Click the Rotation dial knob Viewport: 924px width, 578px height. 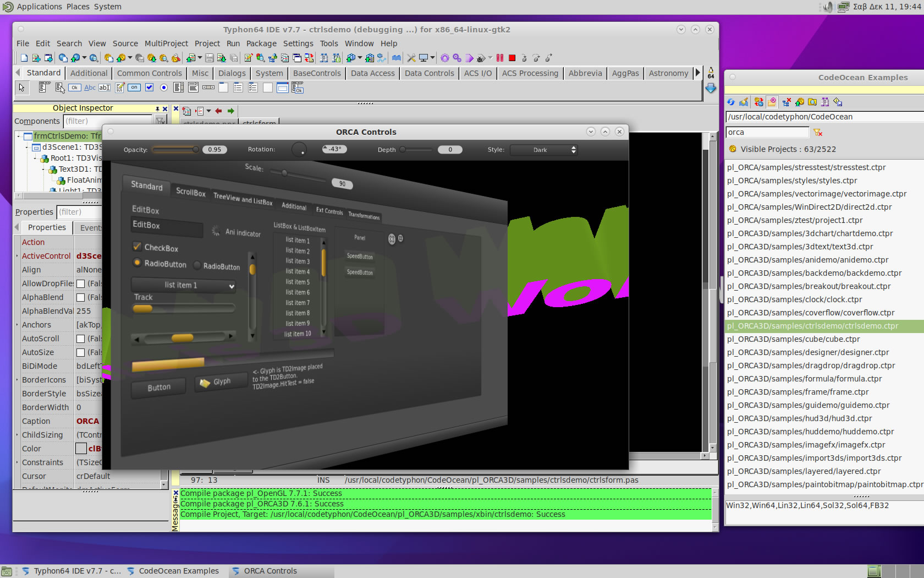pos(299,149)
